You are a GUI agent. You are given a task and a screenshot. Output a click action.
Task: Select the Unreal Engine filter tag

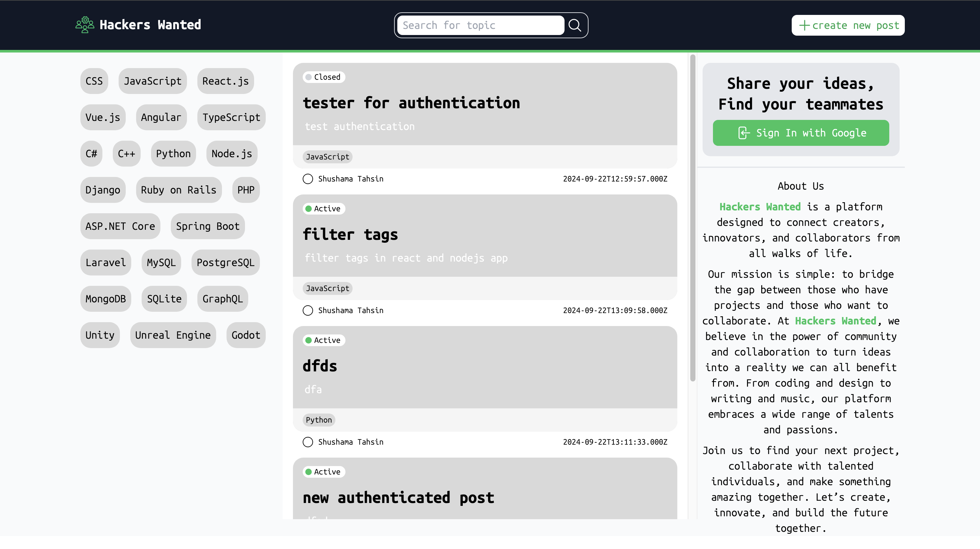173,335
